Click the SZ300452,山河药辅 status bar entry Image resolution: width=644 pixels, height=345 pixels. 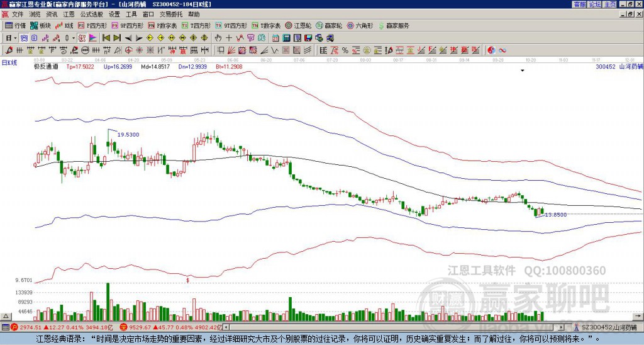coord(605,327)
